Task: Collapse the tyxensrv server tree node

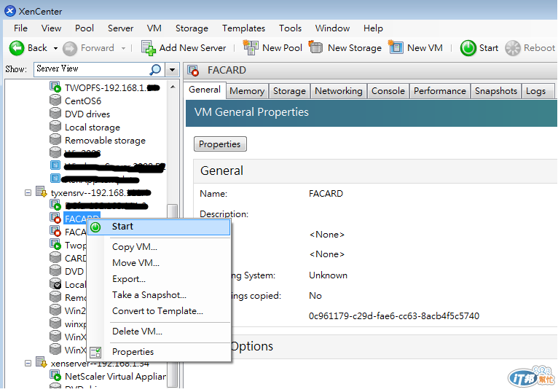Action: tap(28, 192)
